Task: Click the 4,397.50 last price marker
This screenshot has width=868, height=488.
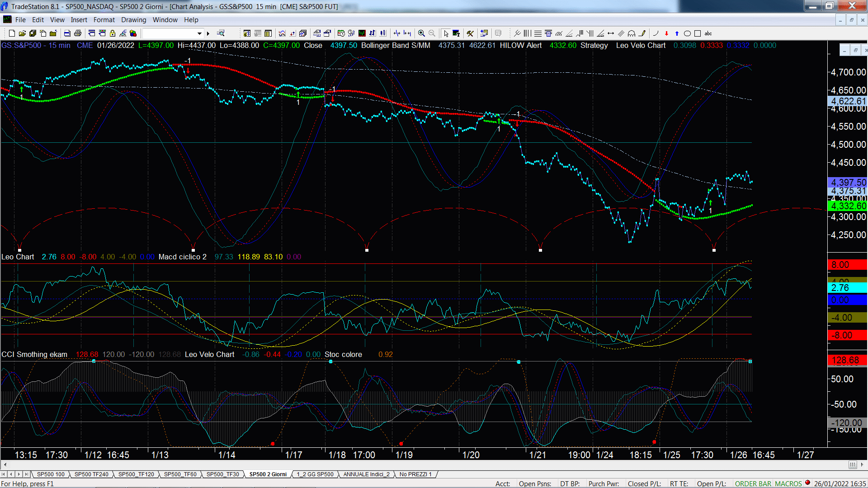Action: coord(847,182)
